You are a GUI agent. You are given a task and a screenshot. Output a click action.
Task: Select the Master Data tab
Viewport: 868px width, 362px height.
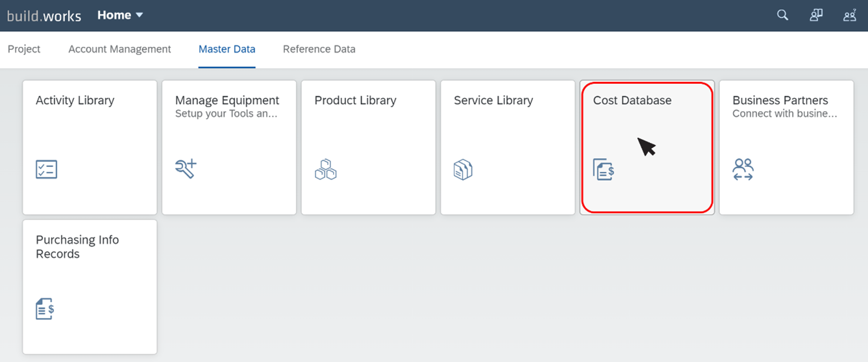(x=227, y=49)
